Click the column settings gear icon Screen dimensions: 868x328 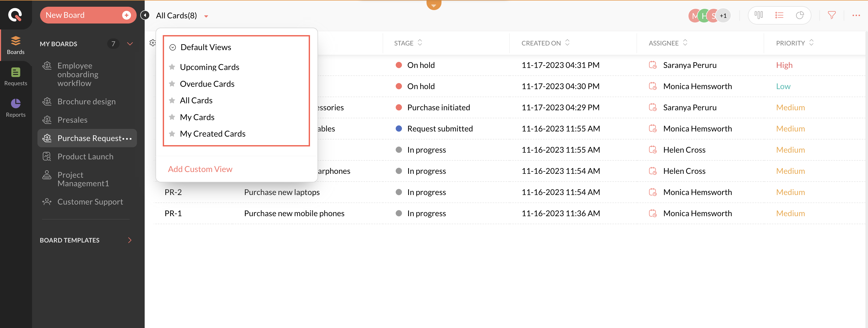pyautogui.click(x=153, y=43)
